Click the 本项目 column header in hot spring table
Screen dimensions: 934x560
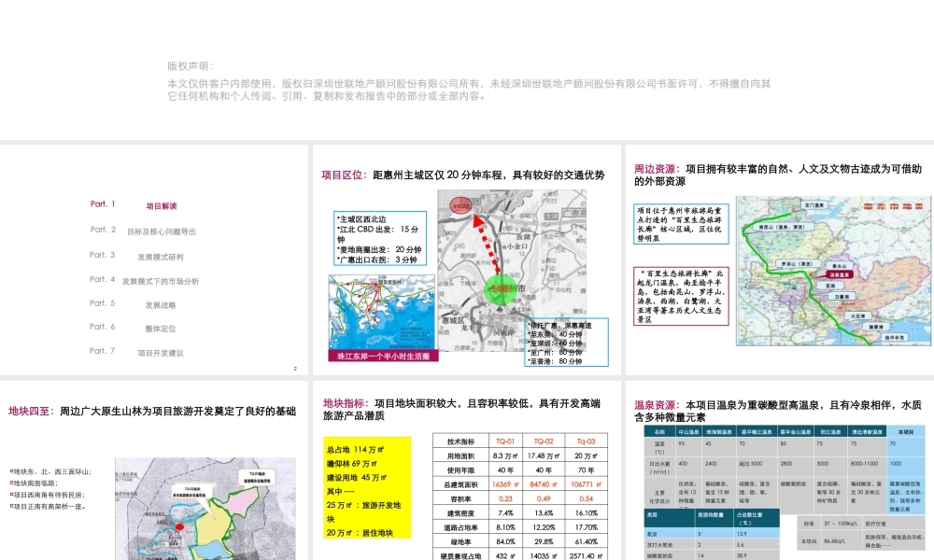click(x=904, y=432)
